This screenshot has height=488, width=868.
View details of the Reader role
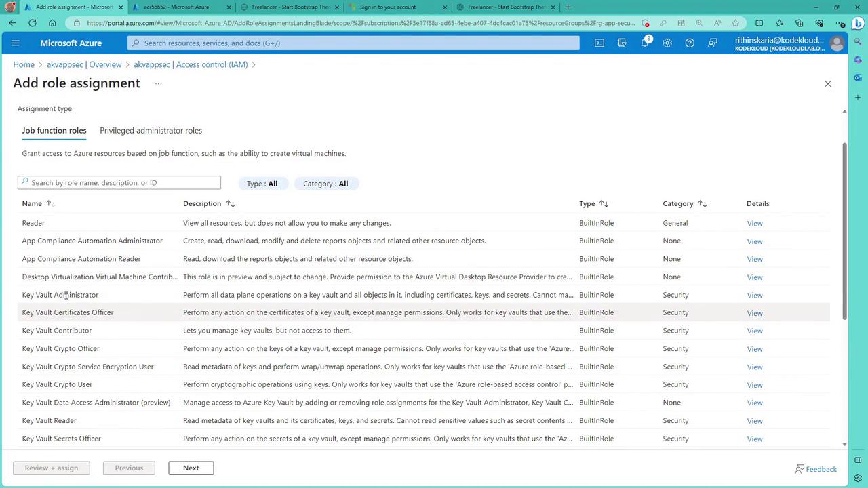click(x=755, y=223)
